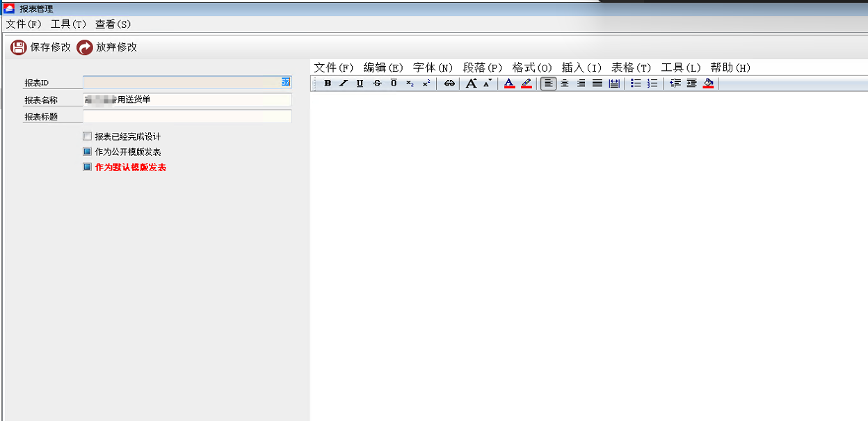Justify text alignment
868x421 pixels.
click(x=597, y=84)
